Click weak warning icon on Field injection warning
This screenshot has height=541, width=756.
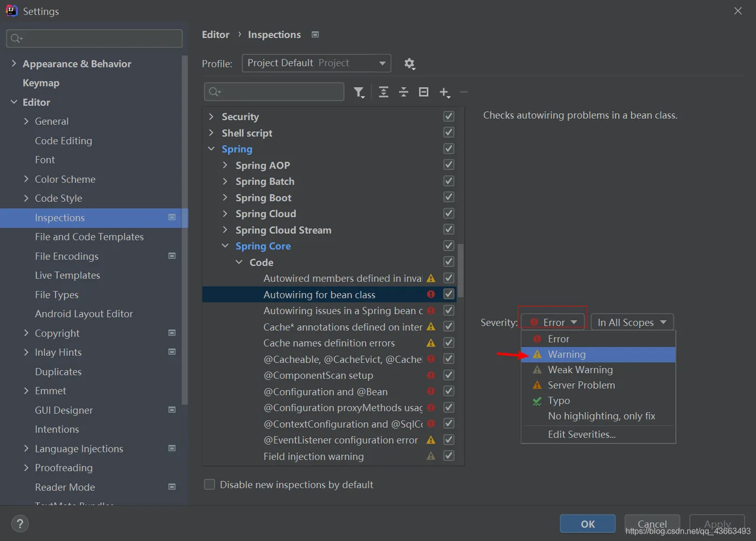[431, 456]
